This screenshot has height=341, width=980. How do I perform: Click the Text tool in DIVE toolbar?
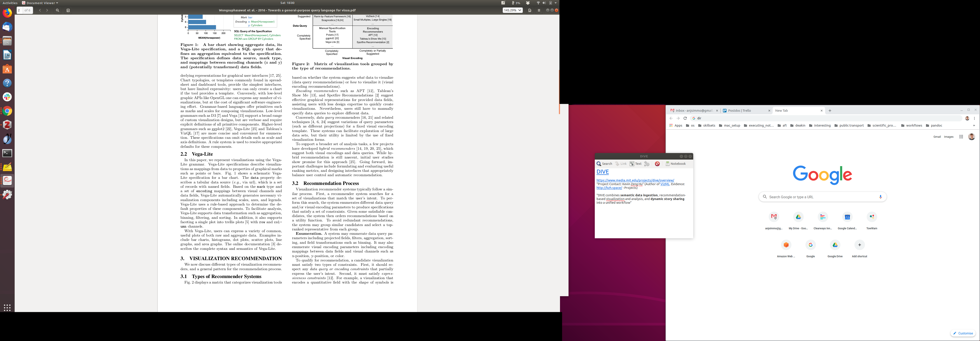(x=635, y=164)
